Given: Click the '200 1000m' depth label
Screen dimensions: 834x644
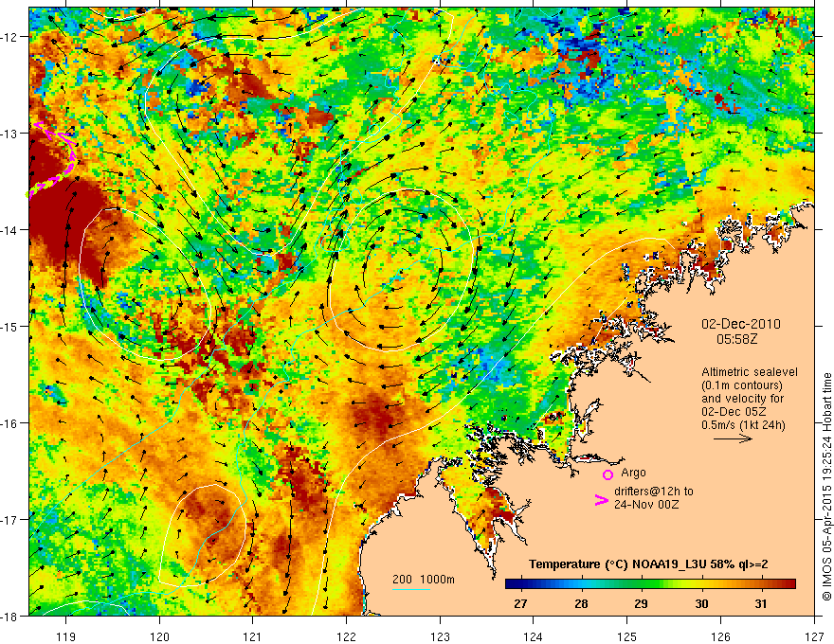Looking at the screenshot, I should pyautogui.click(x=424, y=580).
